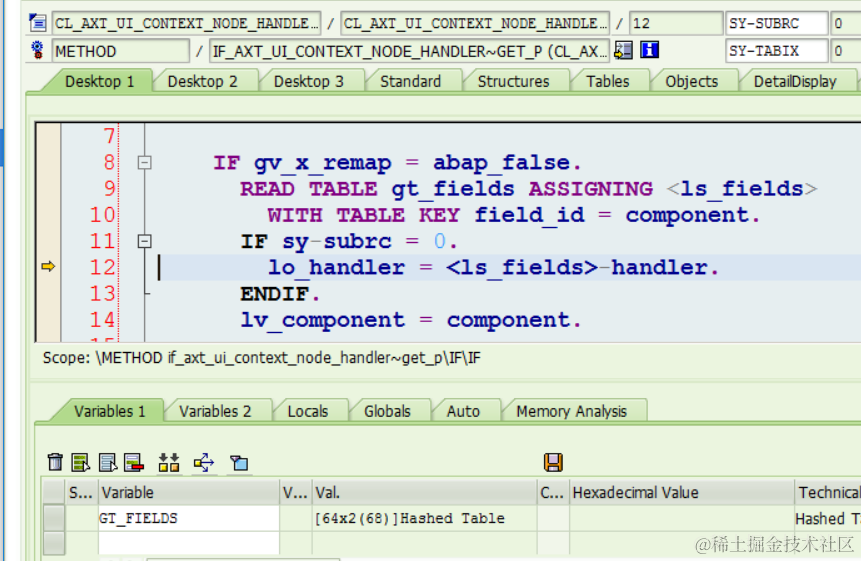The image size is (861, 561).
Task: Click the Val. column header
Action: 424,492
